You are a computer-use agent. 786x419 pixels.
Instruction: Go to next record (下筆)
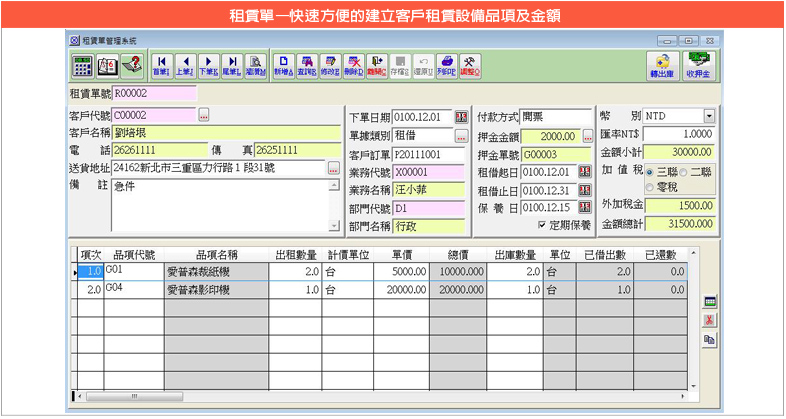coord(209,66)
